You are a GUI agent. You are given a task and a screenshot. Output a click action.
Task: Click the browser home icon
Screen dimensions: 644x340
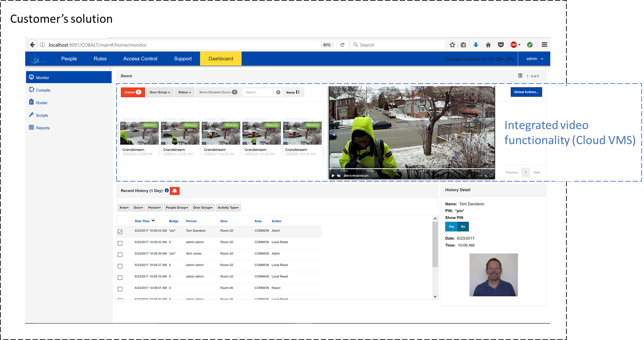click(488, 45)
